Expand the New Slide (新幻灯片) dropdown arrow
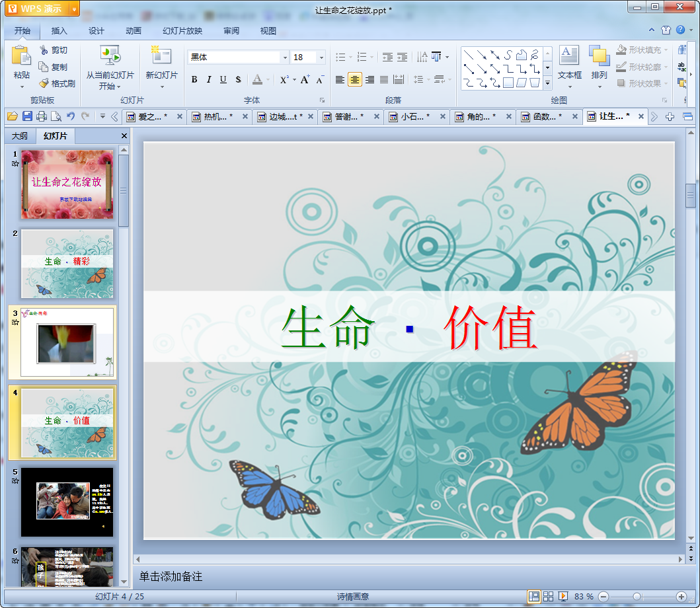 [x=162, y=87]
